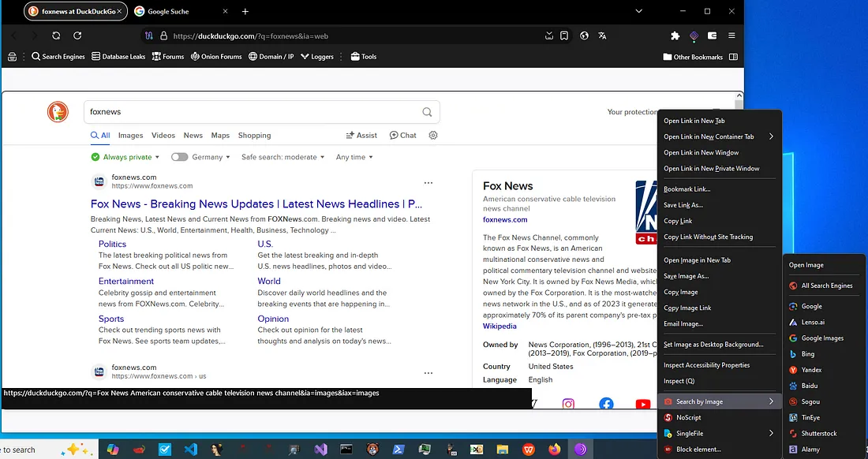This screenshot has width=868, height=459.
Task: Open Visual Studio Code from the taskbar
Action: tap(190, 449)
